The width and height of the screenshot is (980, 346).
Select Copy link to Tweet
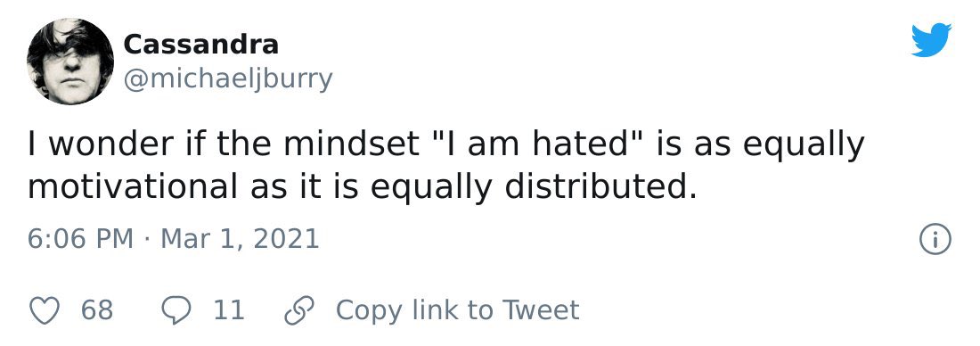pos(458,310)
